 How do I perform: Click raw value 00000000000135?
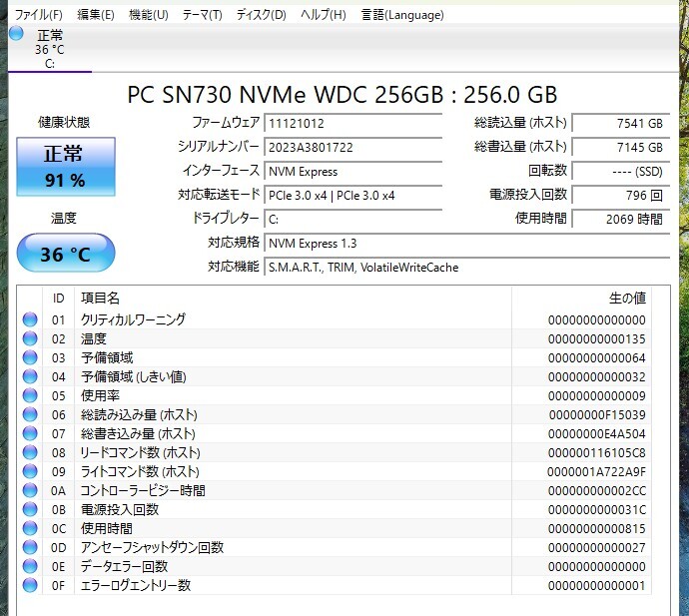597,338
